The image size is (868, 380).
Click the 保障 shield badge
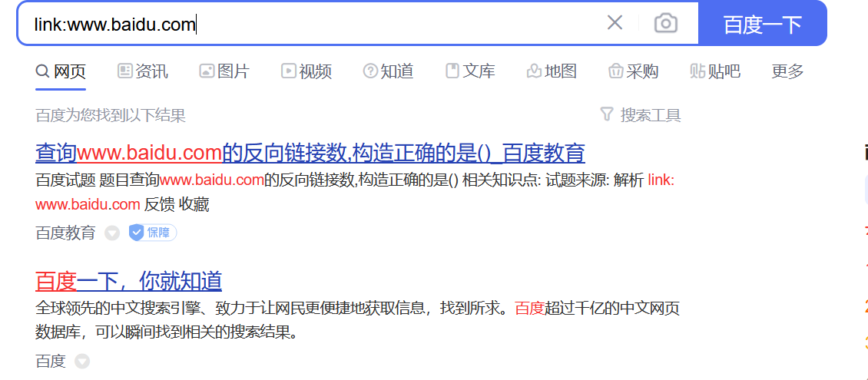[153, 233]
